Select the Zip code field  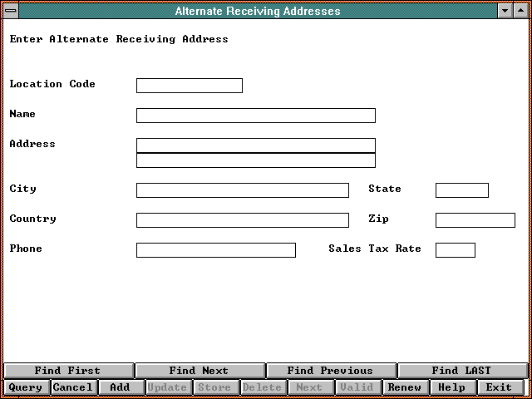(x=475, y=220)
